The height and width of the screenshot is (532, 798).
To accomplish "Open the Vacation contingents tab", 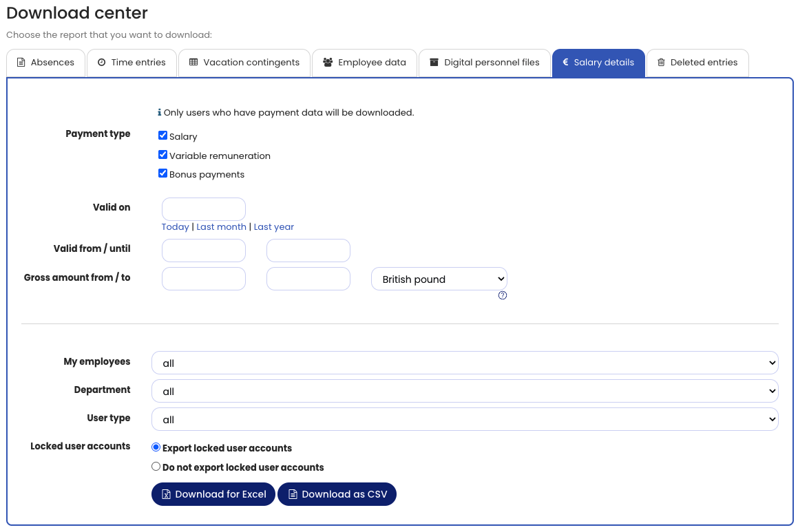I will (244, 63).
